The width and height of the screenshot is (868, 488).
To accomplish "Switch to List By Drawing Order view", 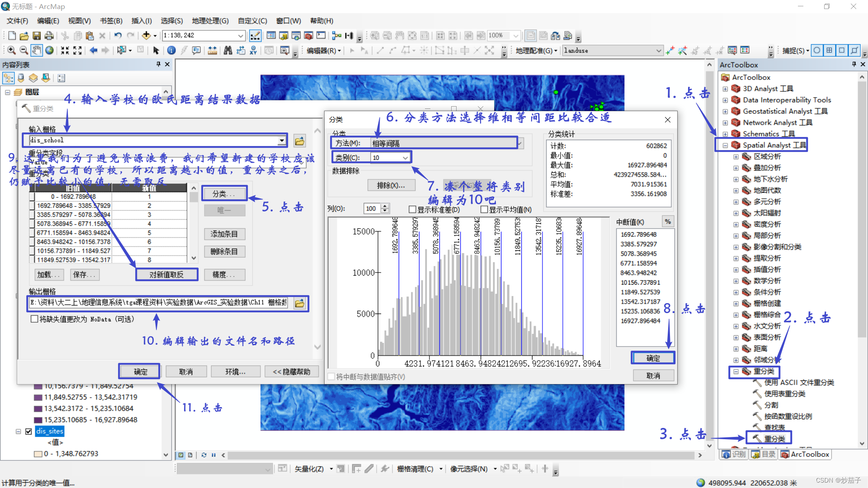I will tap(9, 78).
